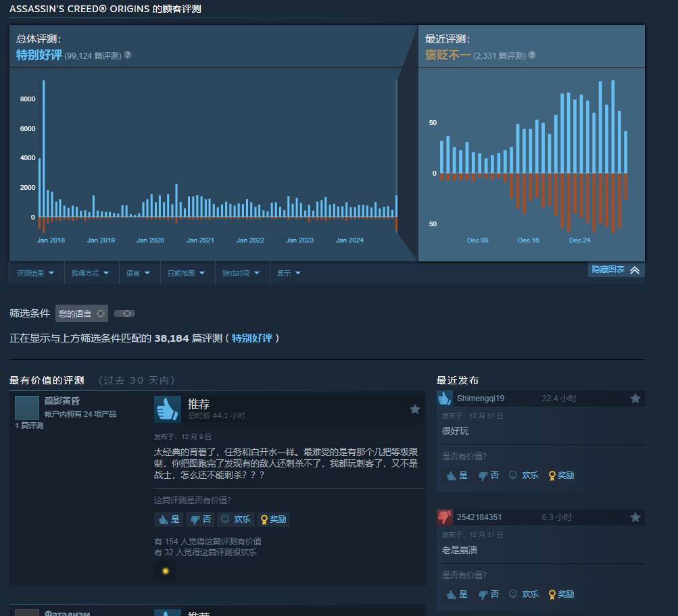Expand the 语言 filter dropdown

click(139, 273)
